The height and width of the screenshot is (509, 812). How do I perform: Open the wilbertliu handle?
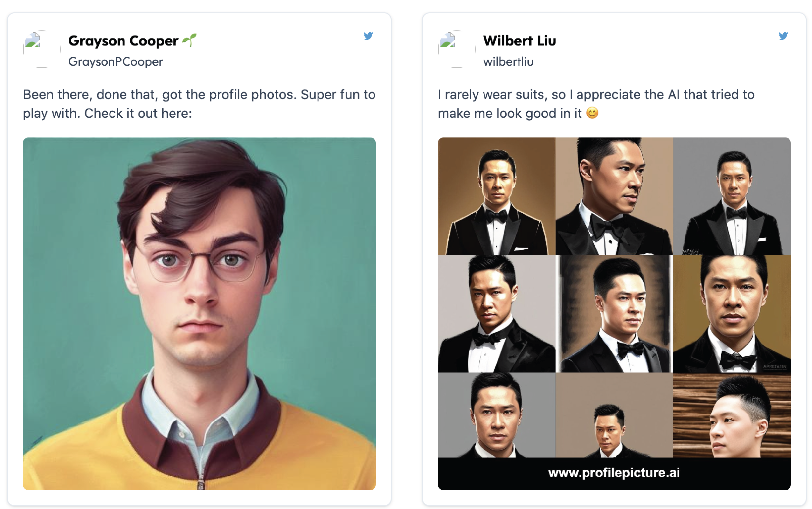[x=508, y=62]
